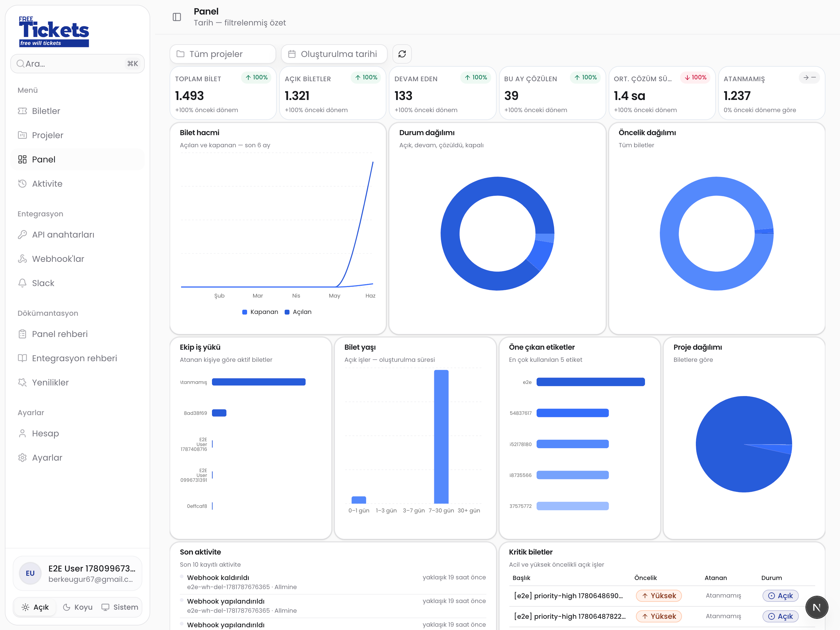Switch theme to Sistem mode

120,607
